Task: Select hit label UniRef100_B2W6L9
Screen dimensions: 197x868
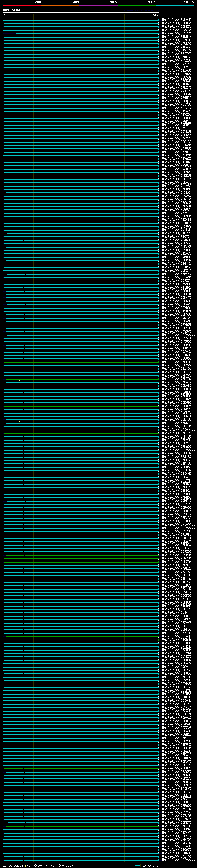Action: tap(177, 423)
